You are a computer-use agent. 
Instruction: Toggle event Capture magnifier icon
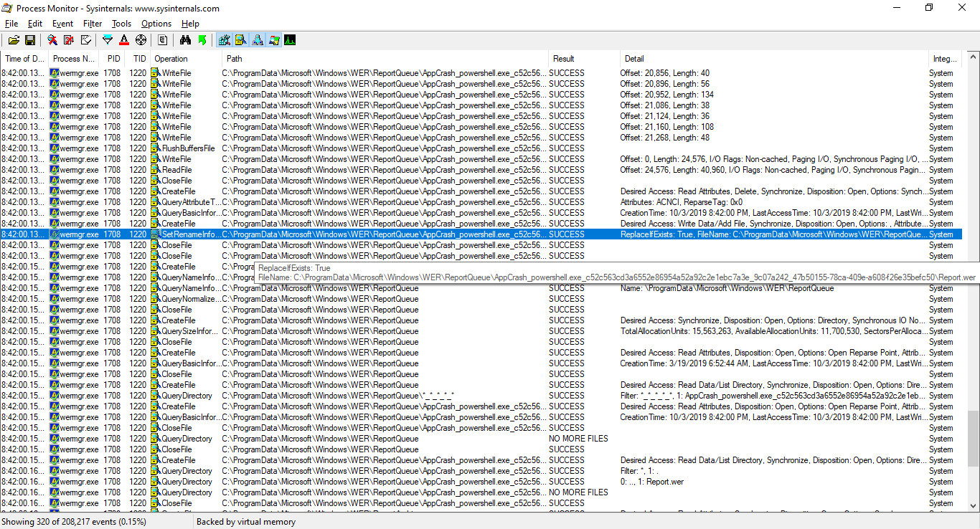click(52, 40)
